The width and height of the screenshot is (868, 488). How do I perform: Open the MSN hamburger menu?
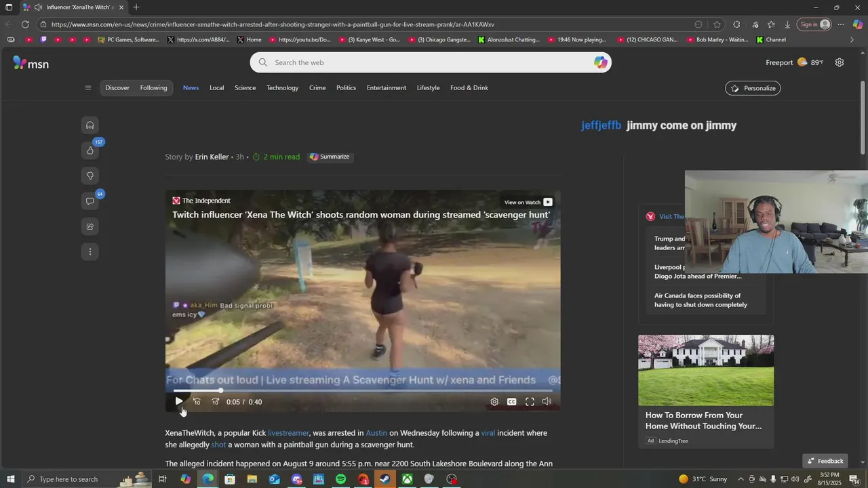pyautogui.click(x=87, y=88)
